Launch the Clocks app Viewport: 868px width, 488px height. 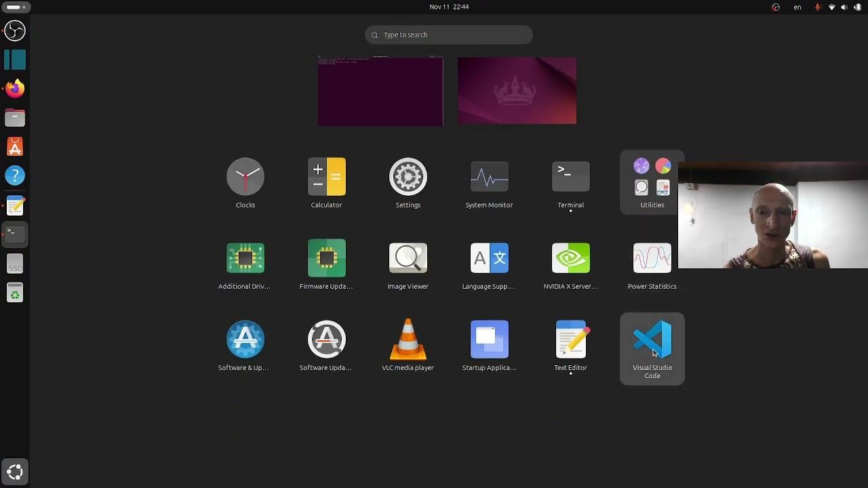245,182
